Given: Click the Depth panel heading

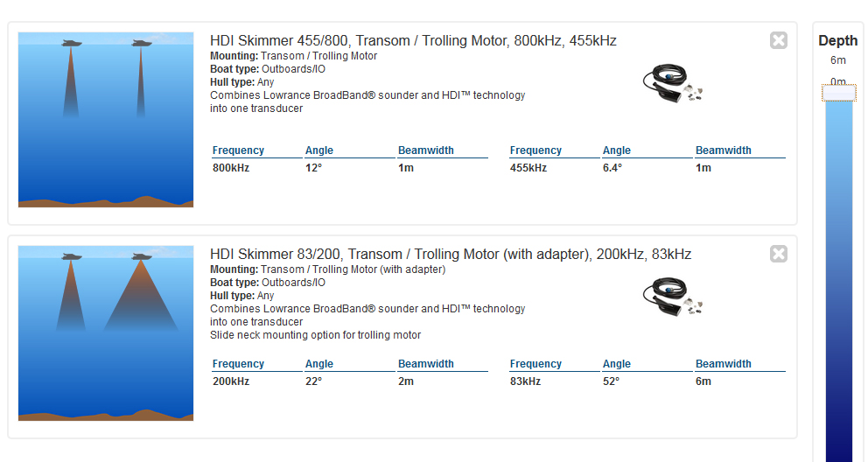Looking at the screenshot, I should (x=838, y=41).
